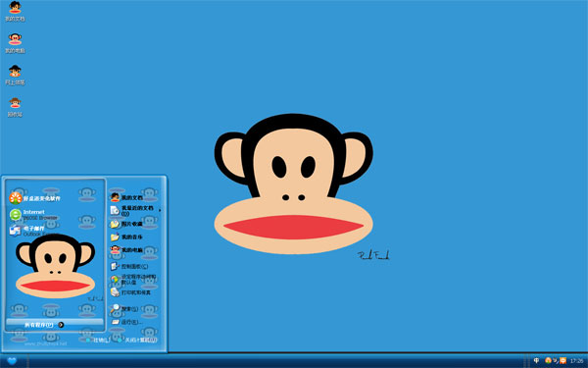Open Internet 360SE Browser from start menu
The width and height of the screenshot is (588, 368).
click(33, 214)
